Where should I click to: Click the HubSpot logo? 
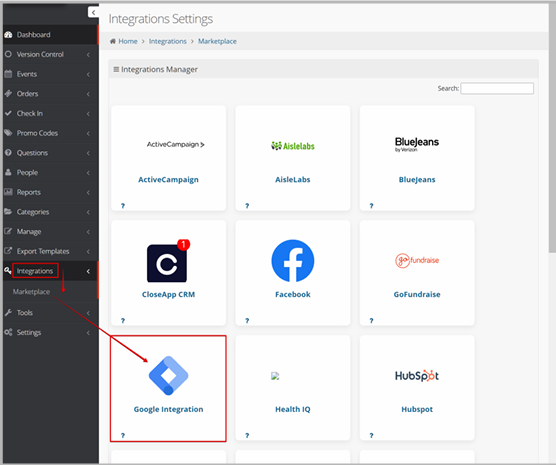tap(417, 376)
